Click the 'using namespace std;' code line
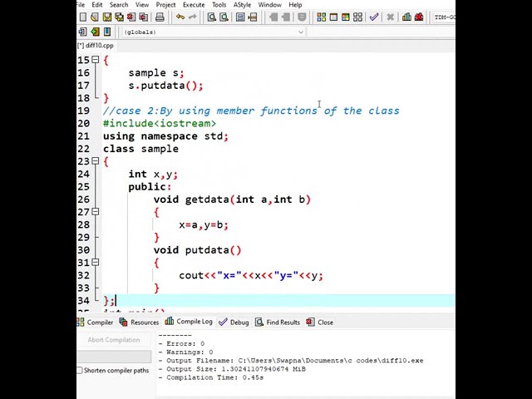 166,136
